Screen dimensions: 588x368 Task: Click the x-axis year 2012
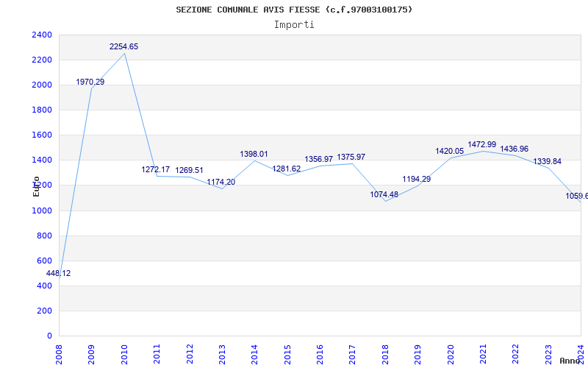coord(190,354)
